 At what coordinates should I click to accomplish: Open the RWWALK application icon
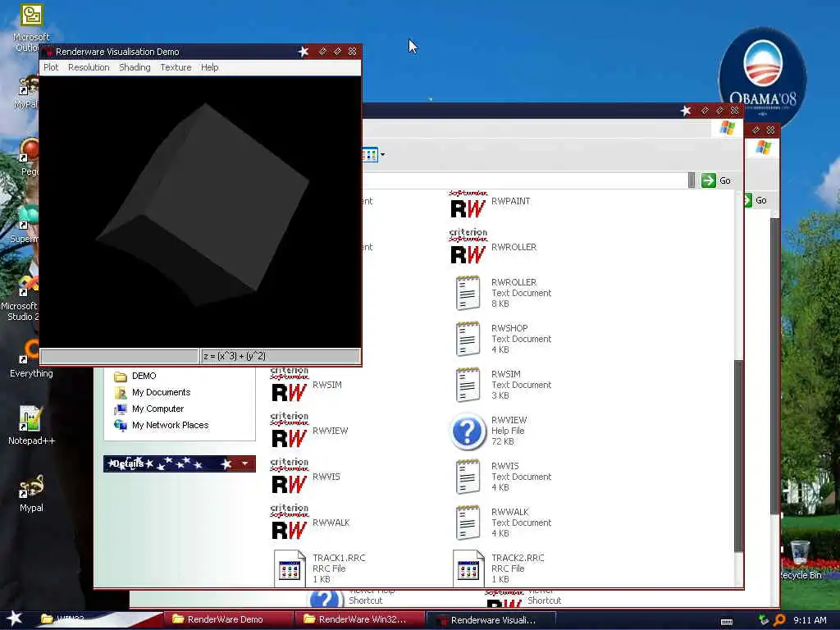[290, 523]
